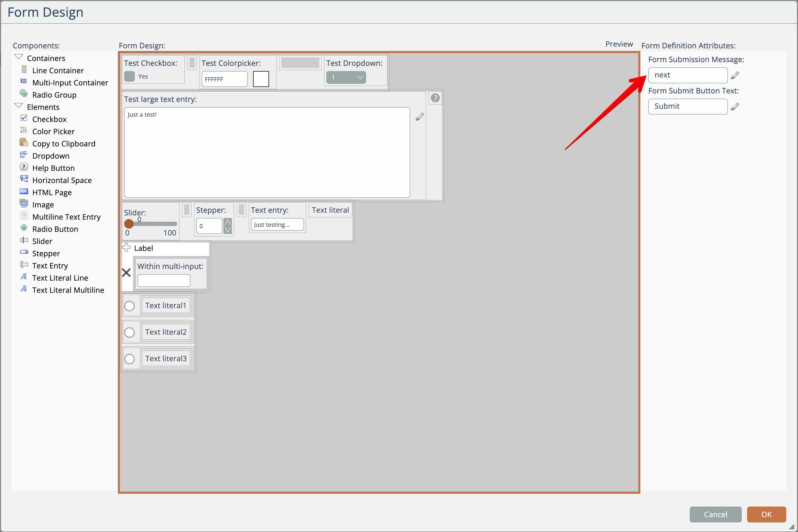Click the X remove icon in multi-input
The width and height of the screenshot is (798, 532).
pos(126,272)
